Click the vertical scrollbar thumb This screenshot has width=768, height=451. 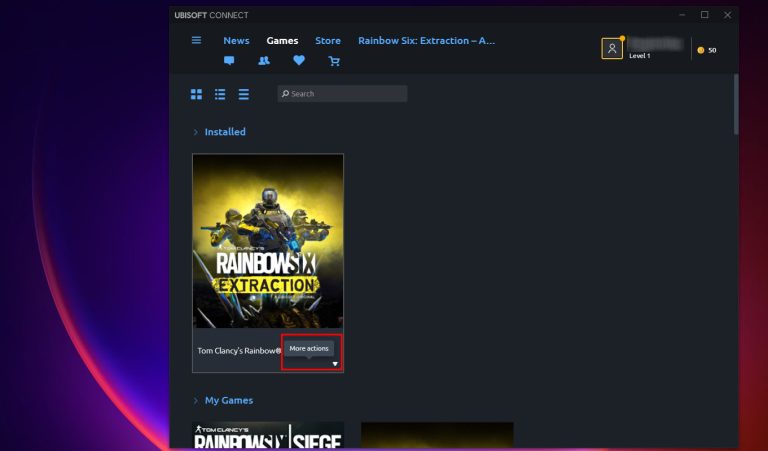(x=736, y=104)
